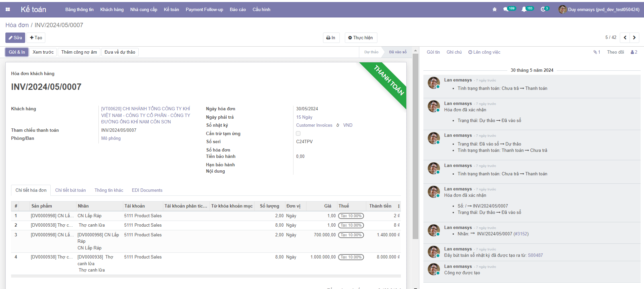Image resolution: width=644 pixels, height=289 pixels.
Task: Open attachments paperclip icon
Action: [596, 52]
